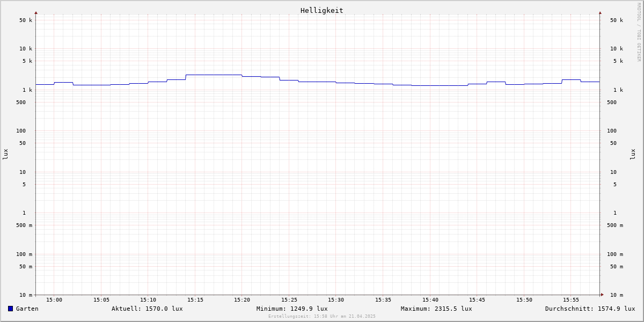Screen dimensions: 644x322
Task: Click the 1 k label on right axis
Action: pos(618,90)
